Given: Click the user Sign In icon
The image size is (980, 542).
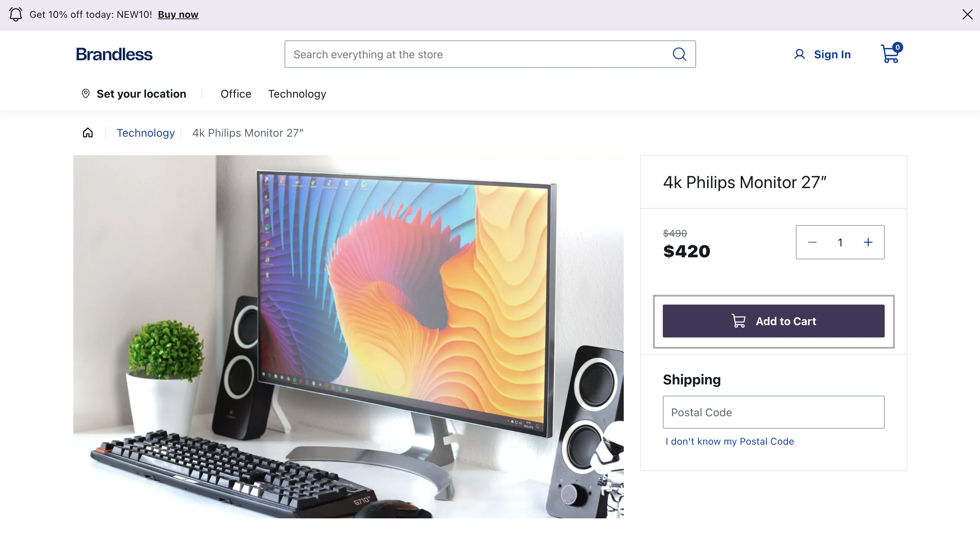Looking at the screenshot, I should 799,54.
